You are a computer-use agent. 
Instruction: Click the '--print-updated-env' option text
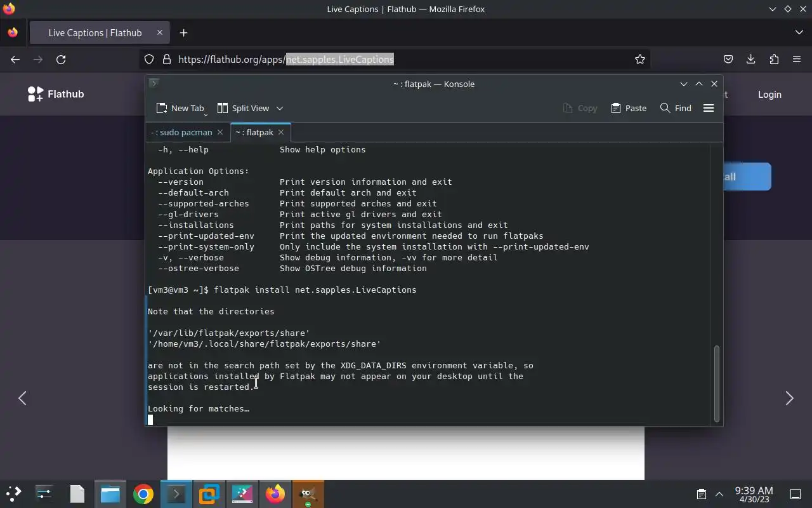[206, 236]
